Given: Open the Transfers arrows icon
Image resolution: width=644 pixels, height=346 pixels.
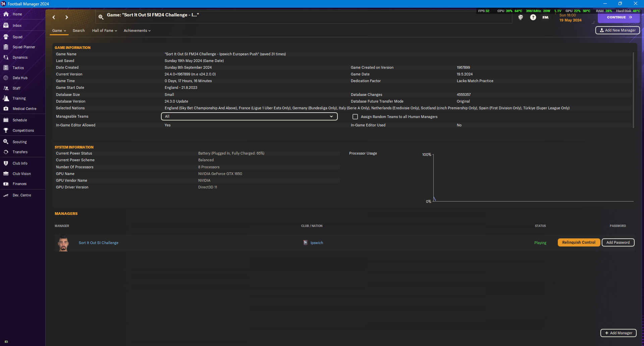Looking at the screenshot, I should coord(6,152).
